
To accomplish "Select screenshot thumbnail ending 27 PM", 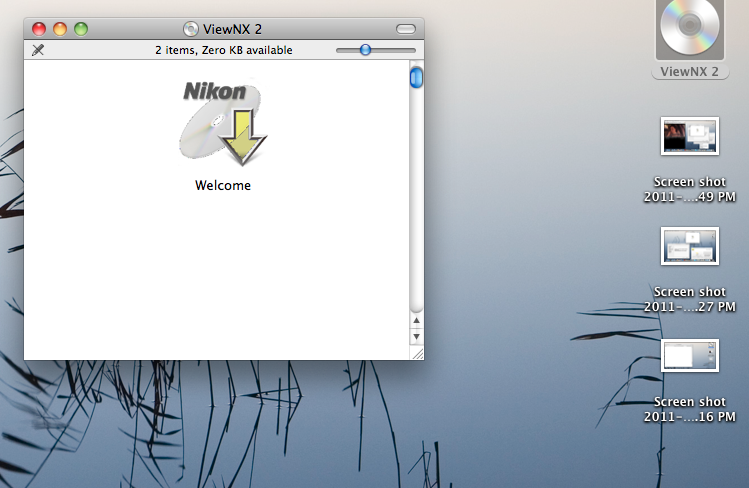I will click(690, 246).
